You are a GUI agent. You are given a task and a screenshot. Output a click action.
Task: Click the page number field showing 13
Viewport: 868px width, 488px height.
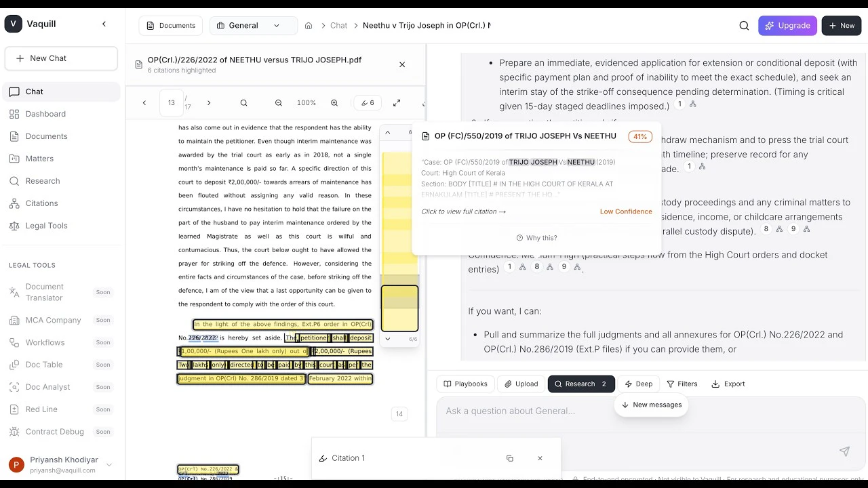pyautogui.click(x=172, y=103)
